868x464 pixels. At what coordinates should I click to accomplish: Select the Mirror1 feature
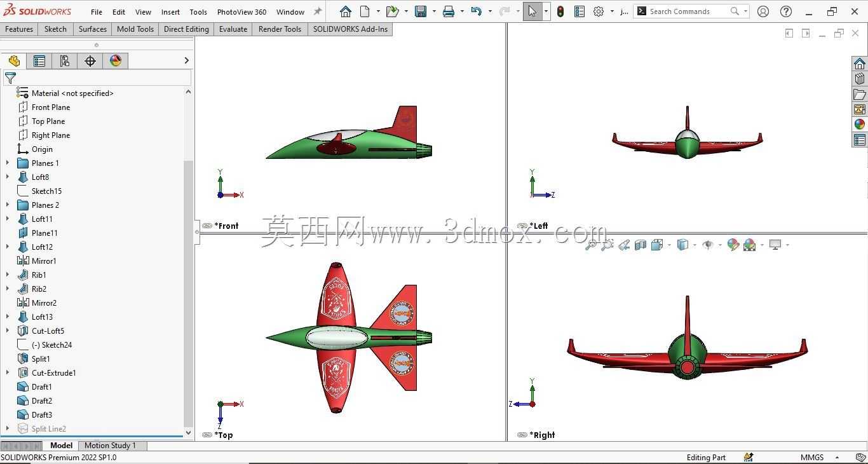(44, 261)
